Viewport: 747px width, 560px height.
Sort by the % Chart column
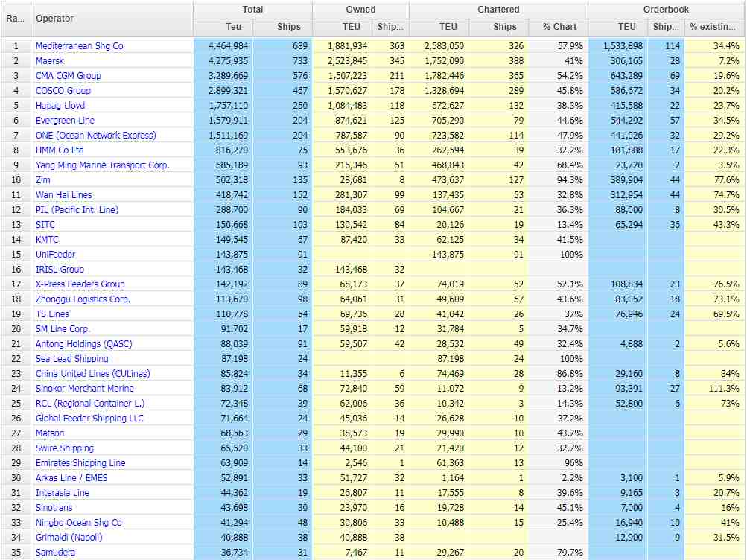coord(558,27)
